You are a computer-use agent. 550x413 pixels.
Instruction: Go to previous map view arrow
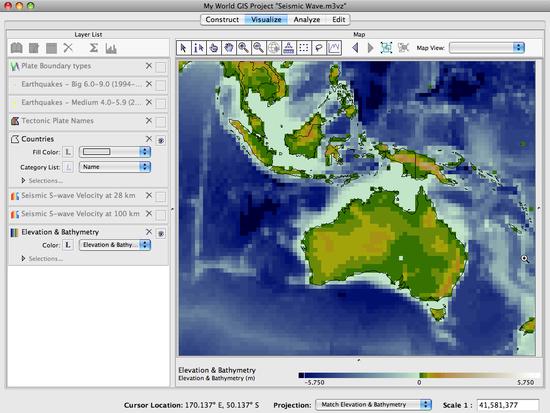point(355,48)
